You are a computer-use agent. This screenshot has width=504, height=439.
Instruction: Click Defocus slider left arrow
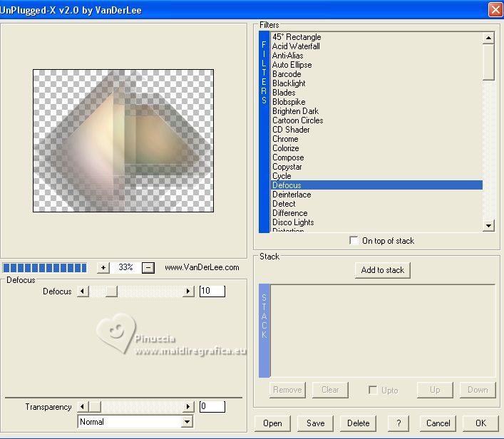click(83, 291)
